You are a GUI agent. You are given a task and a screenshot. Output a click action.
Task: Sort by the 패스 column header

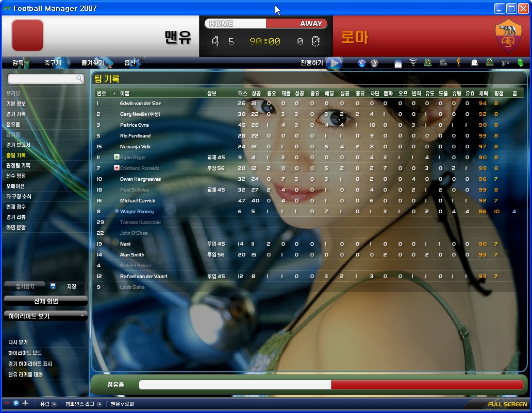coord(243,94)
